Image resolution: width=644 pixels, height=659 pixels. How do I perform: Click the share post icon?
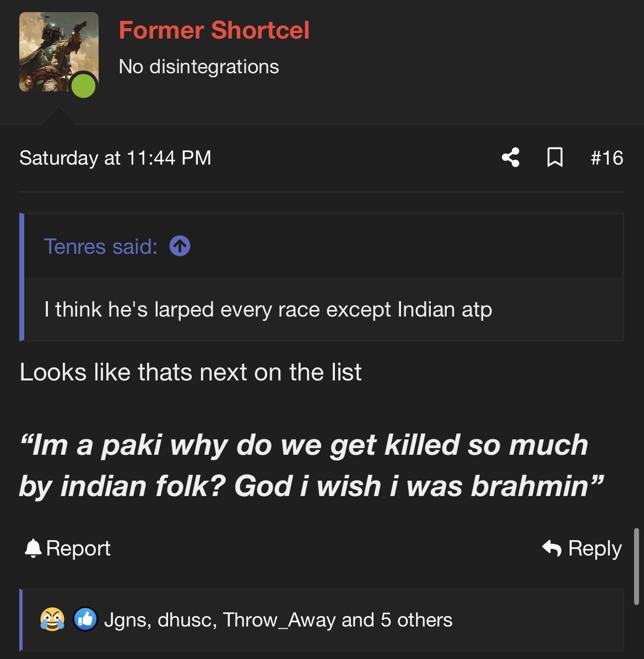[511, 157]
